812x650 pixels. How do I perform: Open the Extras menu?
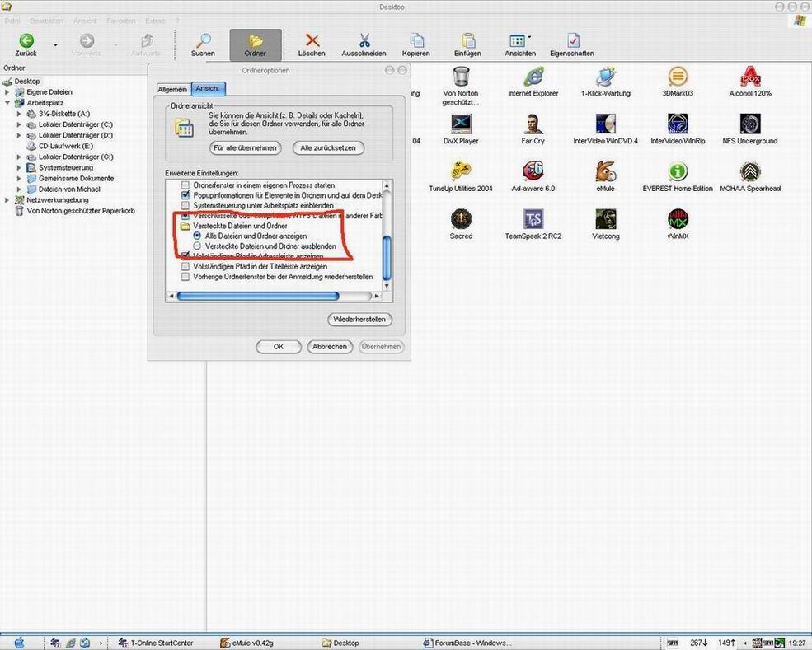pos(155,21)
